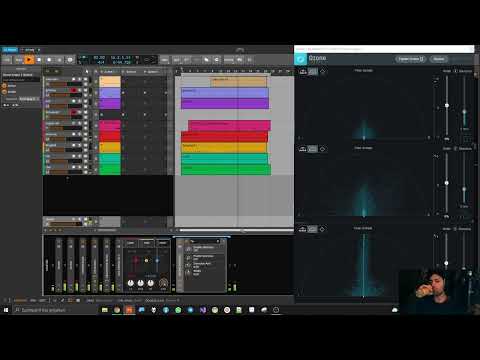Click the yellow band node in the device
The height and width of the screenshot is (360, 480).
click(146, 260)
